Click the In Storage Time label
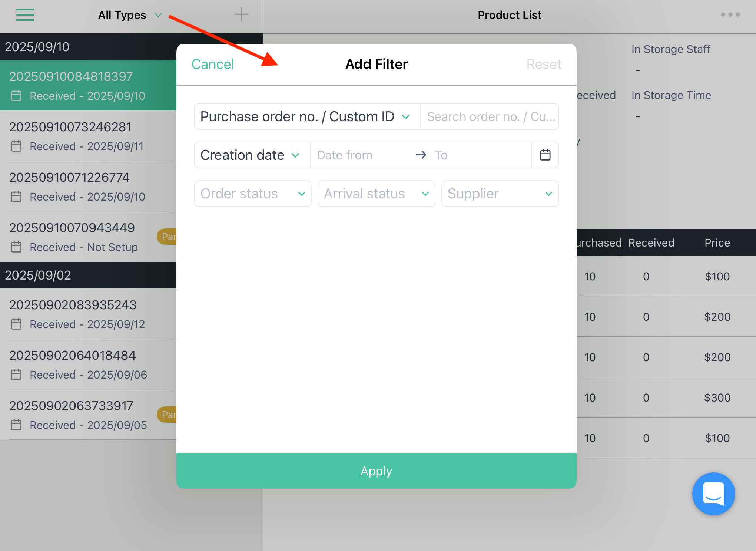The image size is (756, 551). pyautogui.click(x=671, y=95)
